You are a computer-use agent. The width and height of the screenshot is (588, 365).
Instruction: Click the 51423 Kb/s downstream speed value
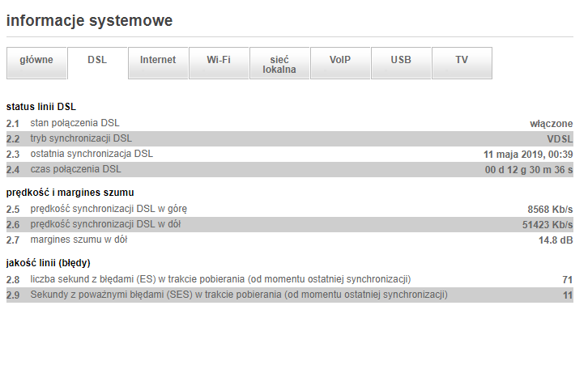pyautogui.click(x=548, y=224)
